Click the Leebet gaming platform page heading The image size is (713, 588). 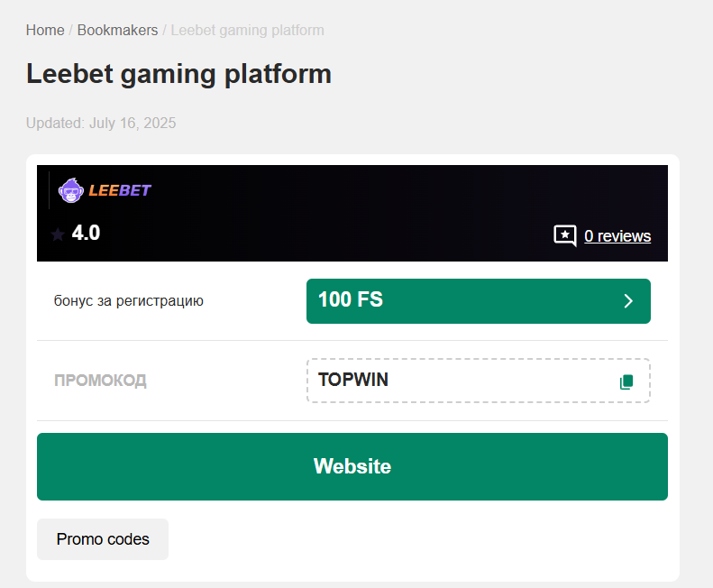[178, 74]
